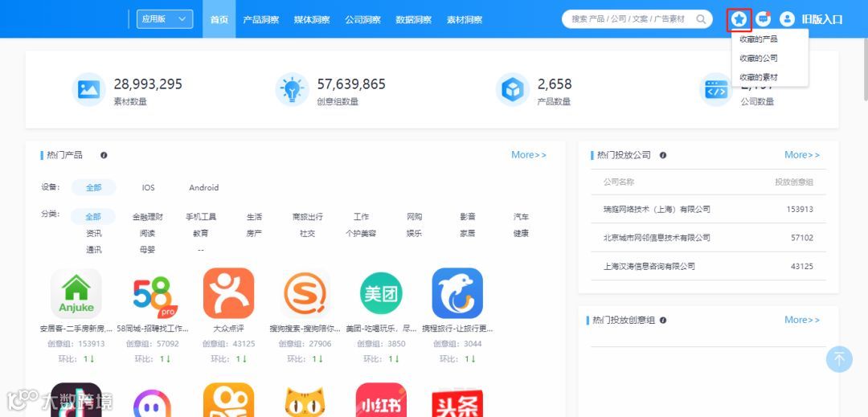Open company 北京城市网邻信息技术有限公司
868x417 pixels.
point(657,238)
